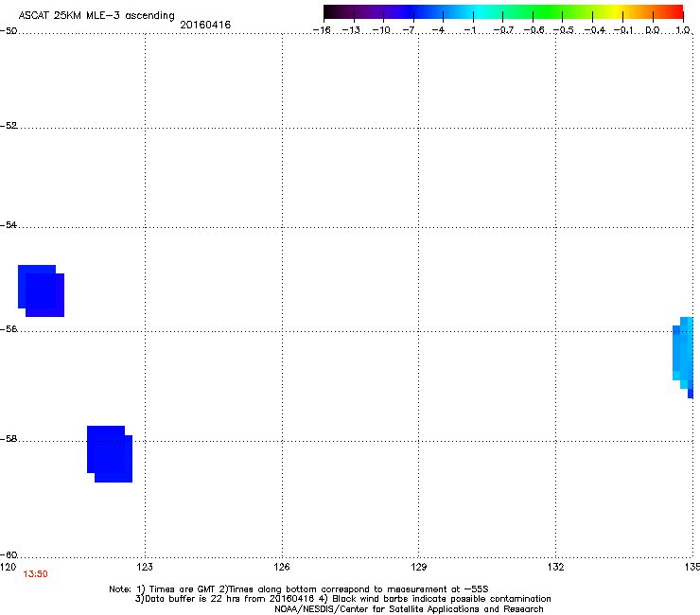Click the "-0.4" color scale label
The image size is (700, 615).
pos(595,30)
